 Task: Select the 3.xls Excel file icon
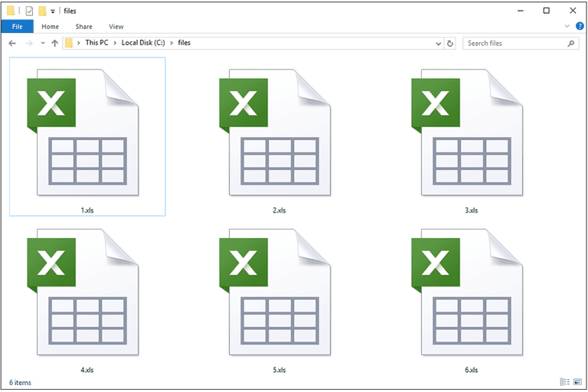[x=467, y=132]
